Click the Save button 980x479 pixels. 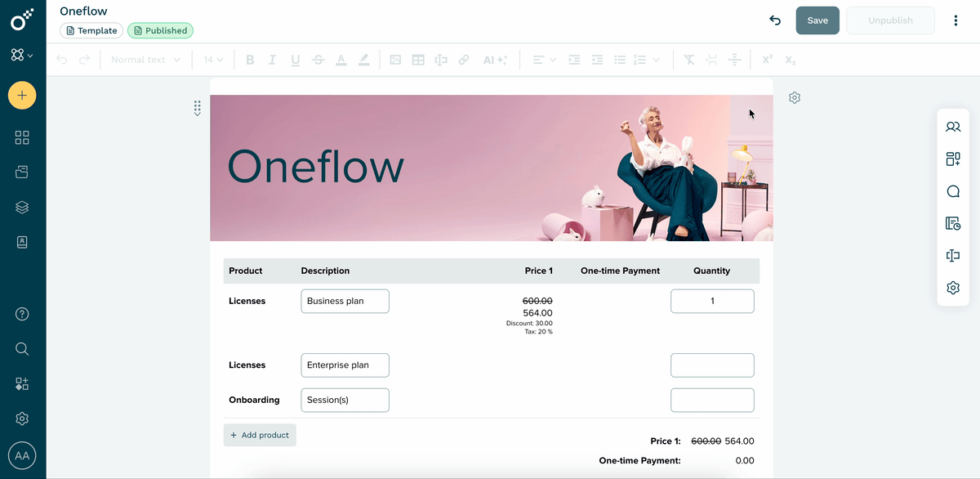point(817,20)
